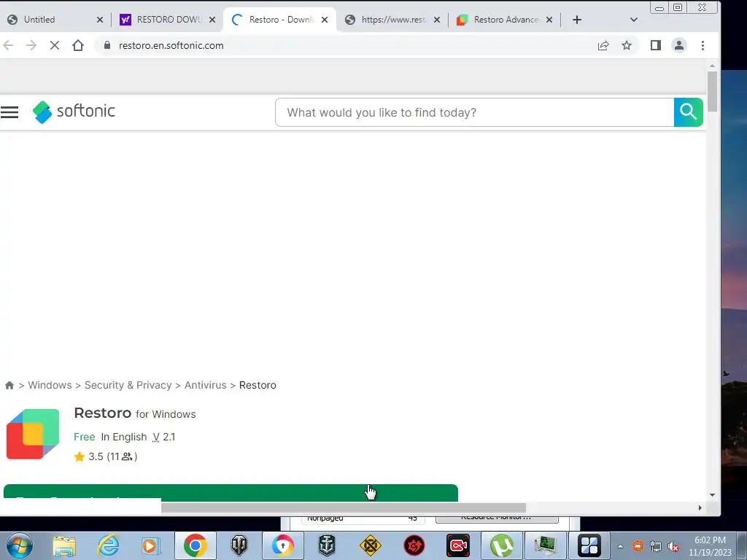Click the Restoro for Windows title
Screen dimensions: 747x560
click(135, 413)
